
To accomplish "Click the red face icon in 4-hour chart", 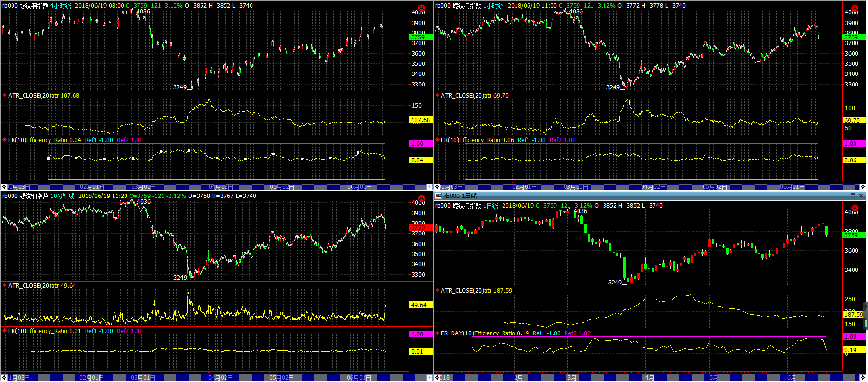I will pyautogui.click(x=422, y=8).
